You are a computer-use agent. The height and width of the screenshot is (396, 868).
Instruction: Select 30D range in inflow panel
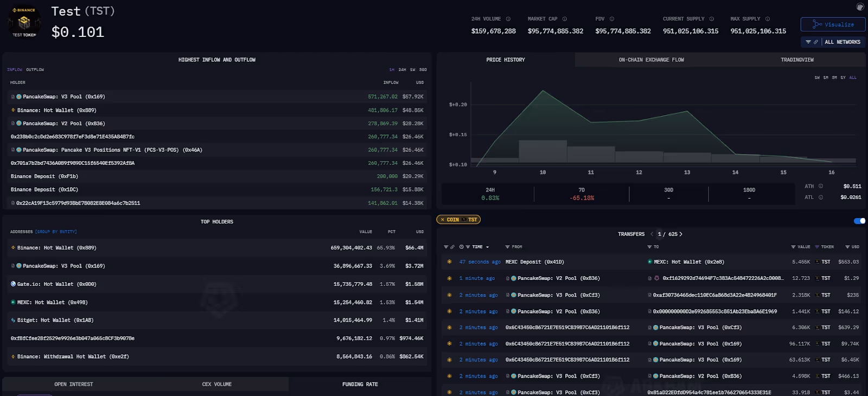coord(423,70)
